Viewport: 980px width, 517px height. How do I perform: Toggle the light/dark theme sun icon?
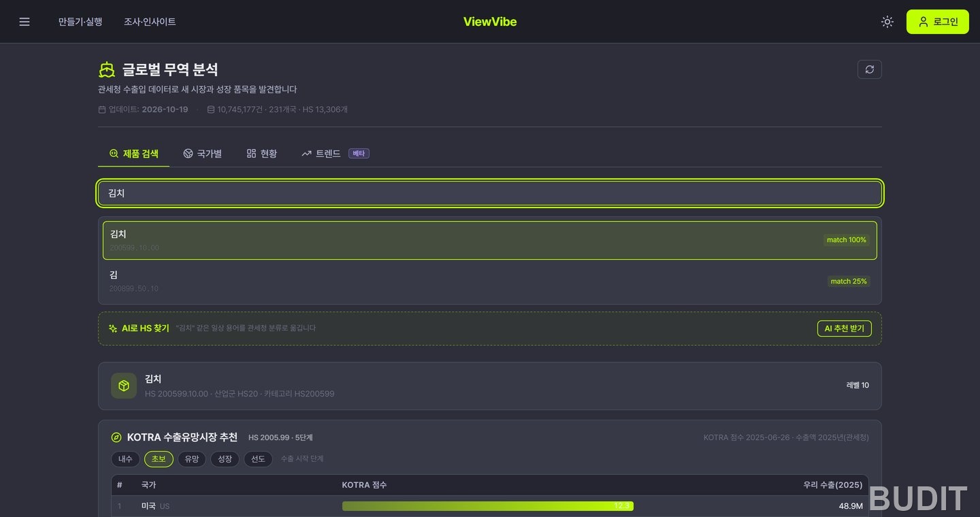(x=887, y=22)
